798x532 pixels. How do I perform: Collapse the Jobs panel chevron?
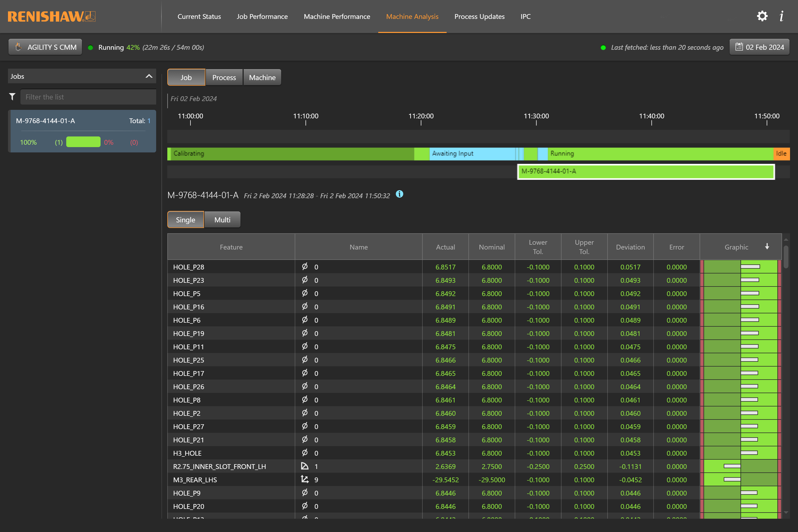[149, 76]
